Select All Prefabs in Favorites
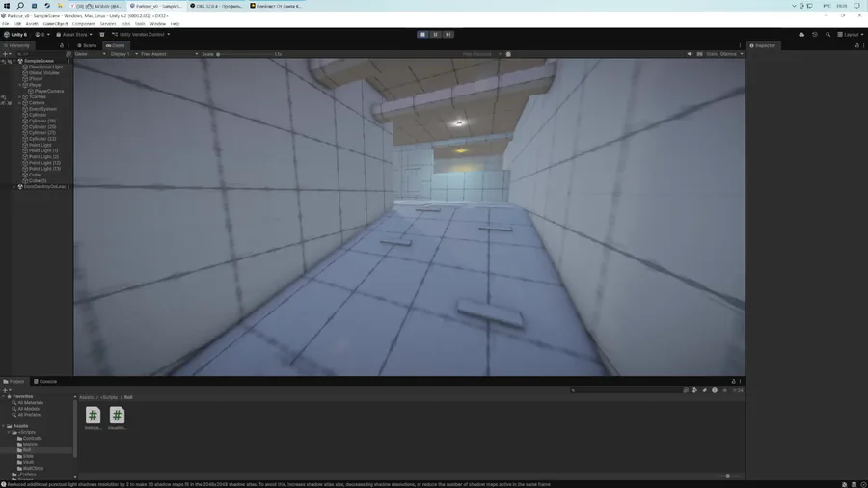The image size is (868, 488). coord(29,415)
